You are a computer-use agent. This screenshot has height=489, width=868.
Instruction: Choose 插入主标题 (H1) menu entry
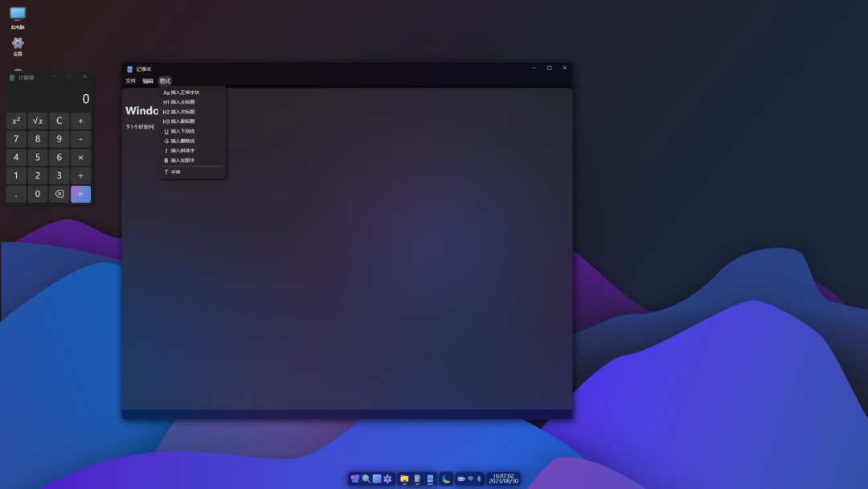(x=192, y=102)
